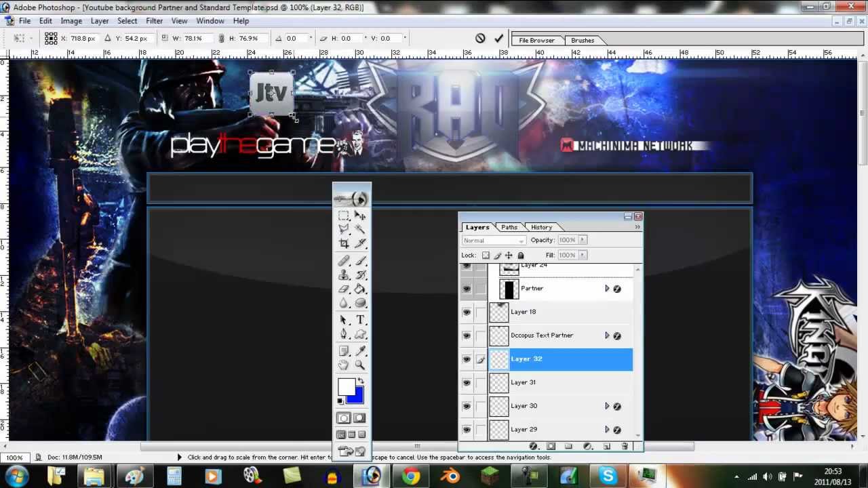Open the Fill slider arrow
The image size is (868, 488).
(x=583, y=255)
